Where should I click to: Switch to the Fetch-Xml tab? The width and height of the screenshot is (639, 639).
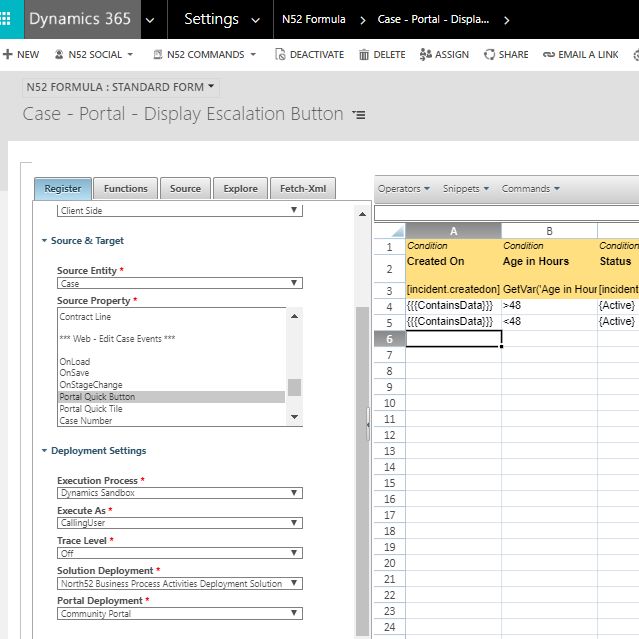(303, 189)
